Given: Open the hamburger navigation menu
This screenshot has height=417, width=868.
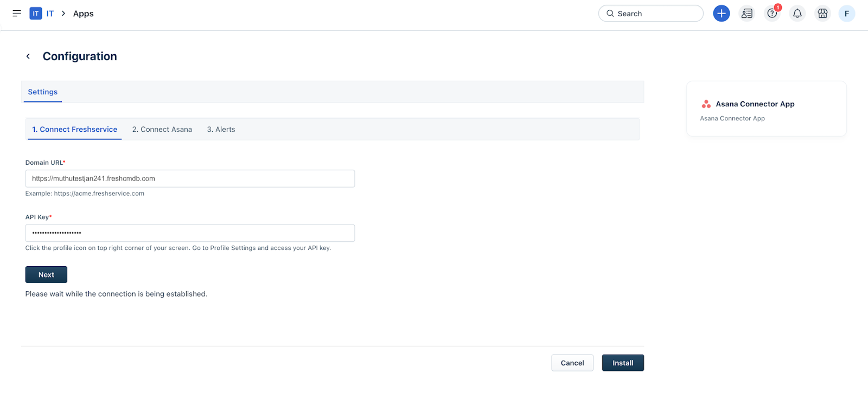Looking at the screenshot, I should (17, 14).
